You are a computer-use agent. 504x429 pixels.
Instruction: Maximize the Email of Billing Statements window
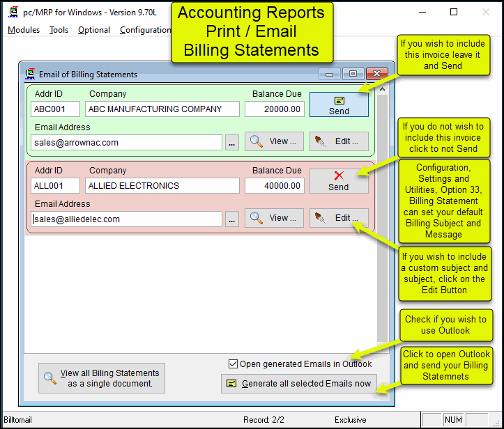click(x=353, y=74)
